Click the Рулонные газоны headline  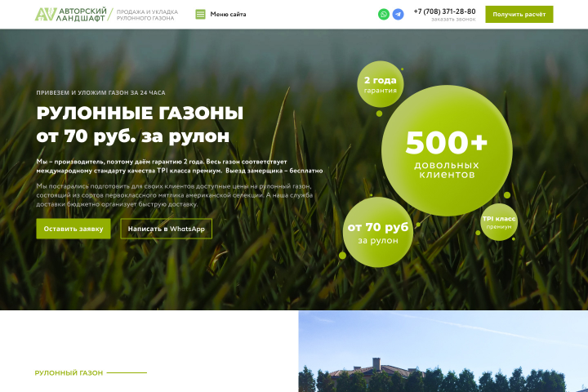pos(140,113)
